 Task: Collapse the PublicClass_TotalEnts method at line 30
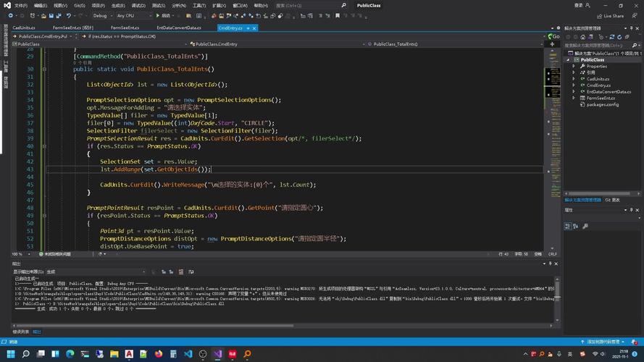pyautogui.click(x=44, y=69)
